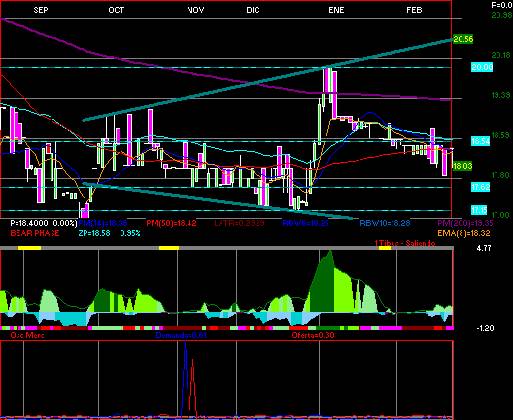This screenshot has width=513, height=420.
Task: Click the DIC month label
Action: point(253,10)
